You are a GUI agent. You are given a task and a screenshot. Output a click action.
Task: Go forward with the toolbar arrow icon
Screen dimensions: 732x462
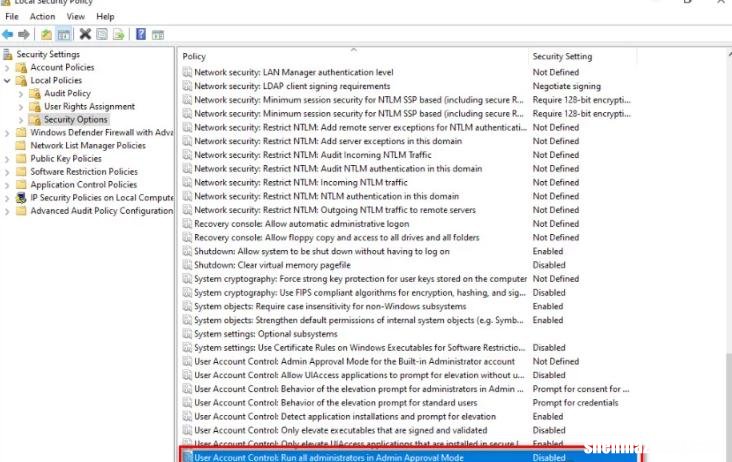pos(24,34)
